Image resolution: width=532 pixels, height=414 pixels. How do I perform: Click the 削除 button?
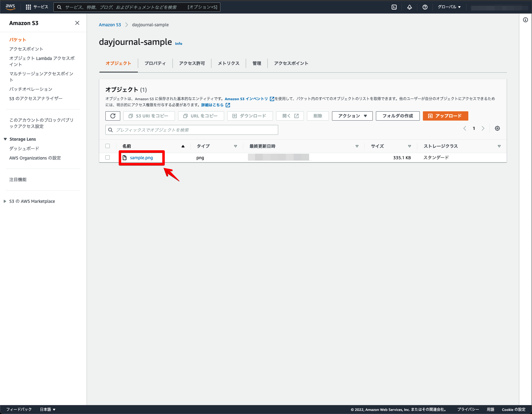(x=318, y=116)
